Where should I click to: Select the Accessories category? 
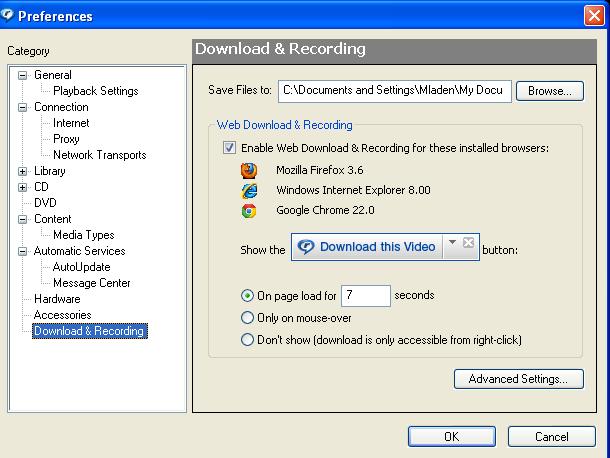click(63, 315)
